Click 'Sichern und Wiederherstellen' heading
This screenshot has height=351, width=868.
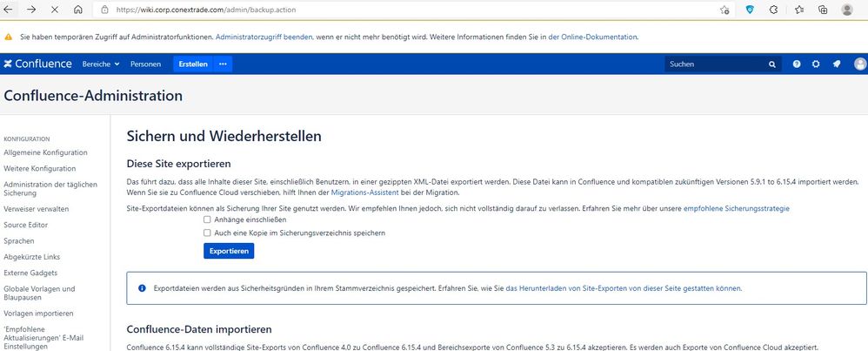click(224, 136)
